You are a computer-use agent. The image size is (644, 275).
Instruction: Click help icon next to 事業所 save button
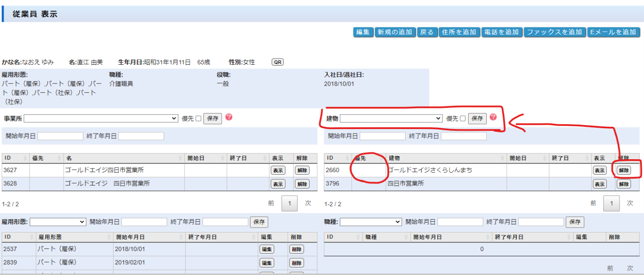point(229,118)
